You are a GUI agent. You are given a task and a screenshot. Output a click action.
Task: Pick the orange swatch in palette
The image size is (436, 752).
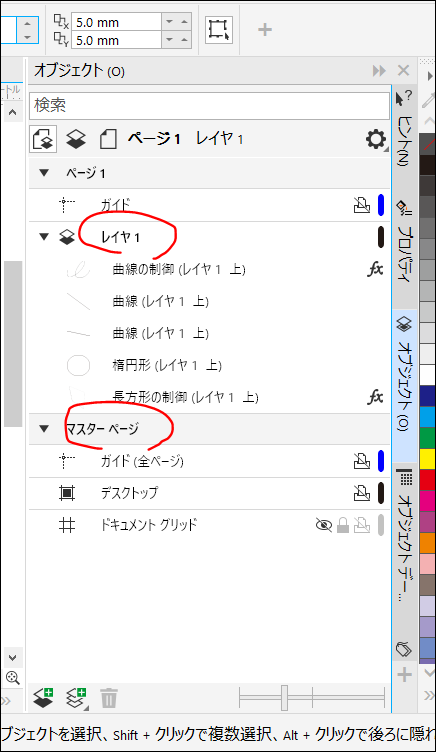pyautogui.click(x=427, y=543)
